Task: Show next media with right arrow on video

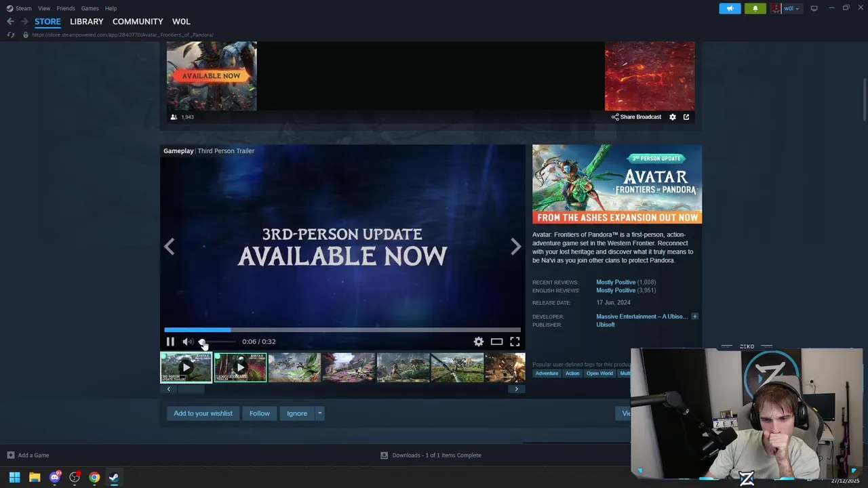Action: pyautogui.click(x=515, y=247)
